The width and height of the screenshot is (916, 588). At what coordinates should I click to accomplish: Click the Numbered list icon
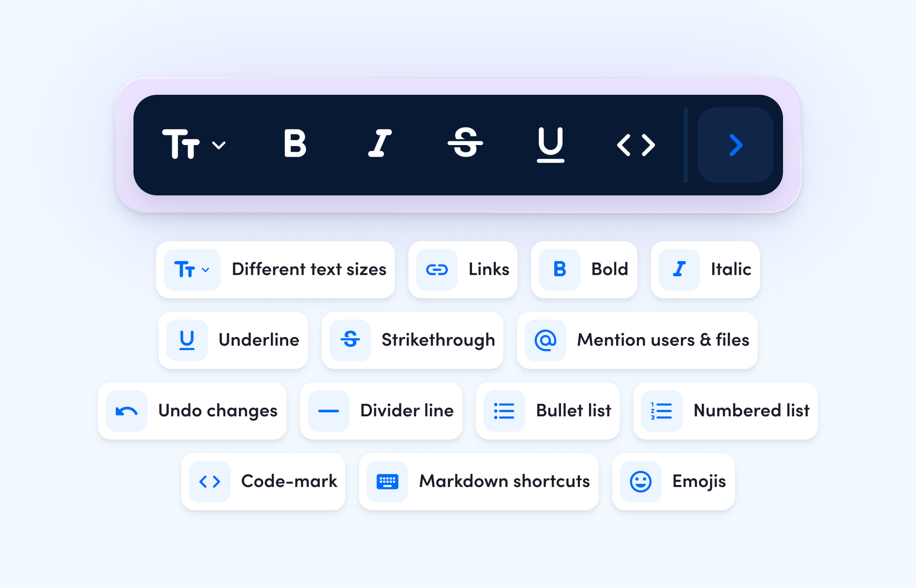662,411
